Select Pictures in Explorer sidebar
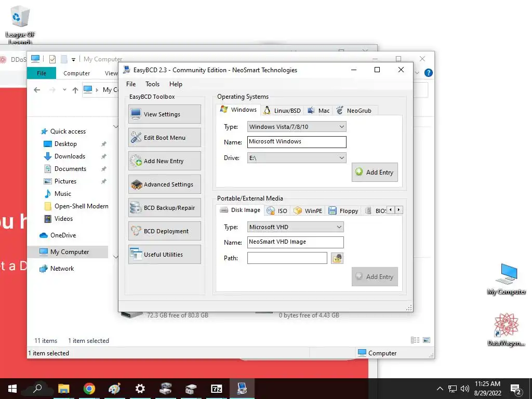This screenshot has width=532, height=399. pos(65,181)
